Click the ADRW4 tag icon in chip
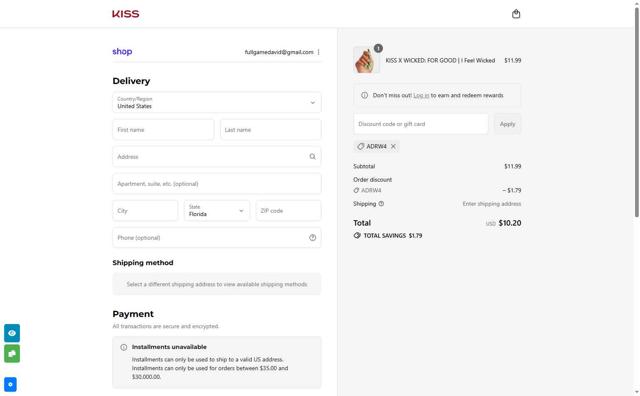Image resolution: width=640 pixels, height=396 pixels. (360, 146)
